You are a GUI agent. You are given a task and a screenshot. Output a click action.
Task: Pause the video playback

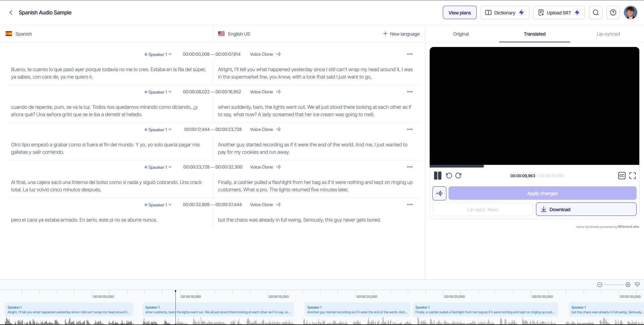pyautogui.click(x=437, y=176)
